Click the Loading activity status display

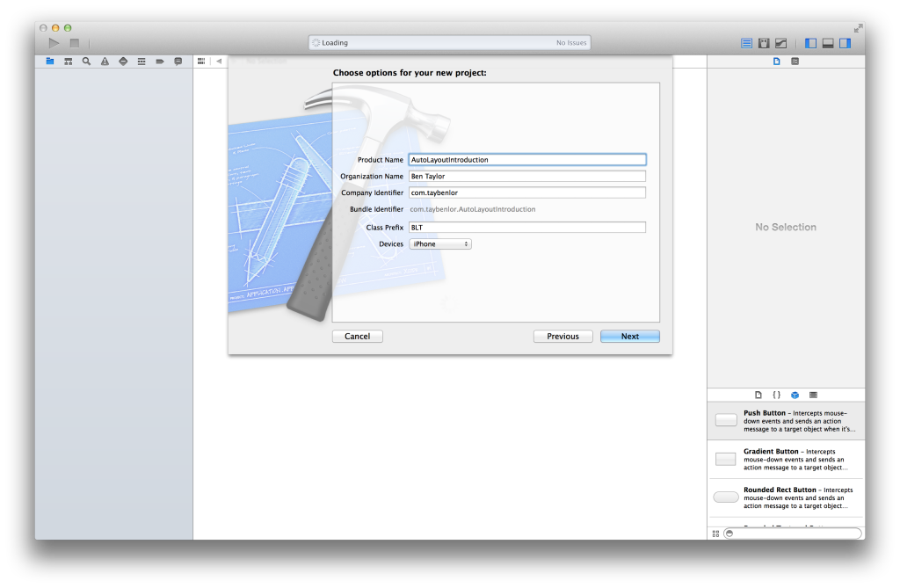[449, 43]
